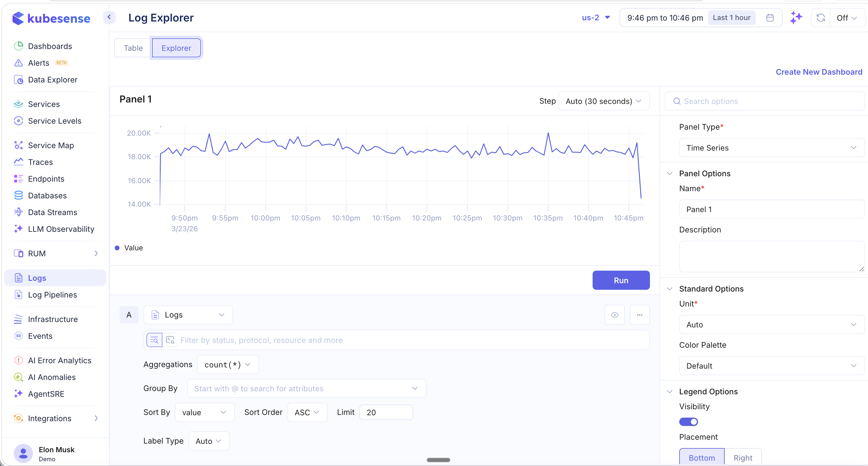
Task: Disable the legend Visibility switch
Action: 688,421
